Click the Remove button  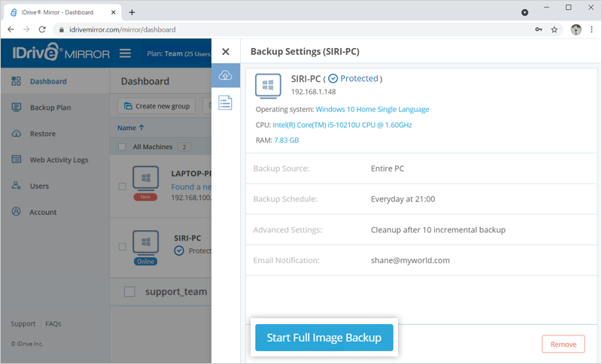coord(563,344)
